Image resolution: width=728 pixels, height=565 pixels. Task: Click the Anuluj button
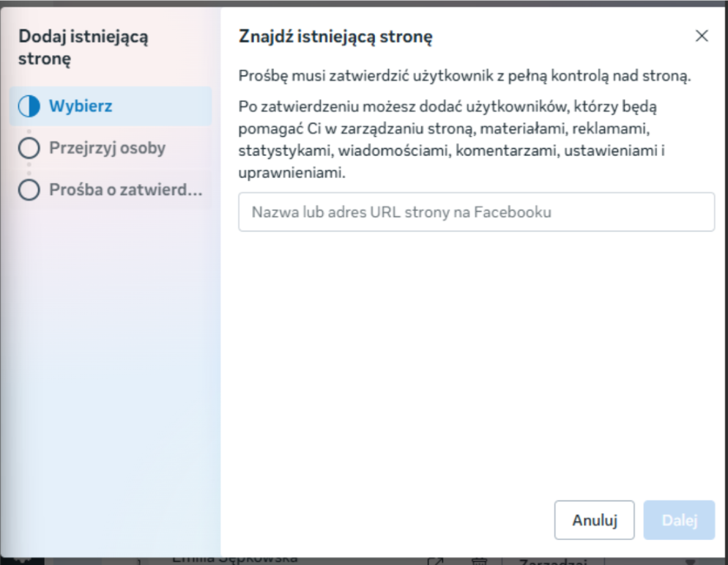tap(593, 518)
